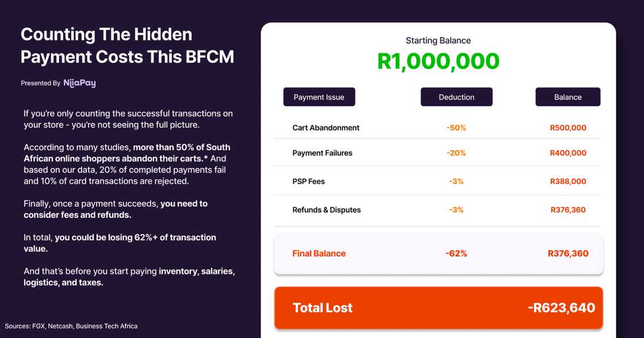Image resolution: width=644 pixels, height=338 pixels.
Task: Select the PSP Fees row label
Action: point(308,181)
